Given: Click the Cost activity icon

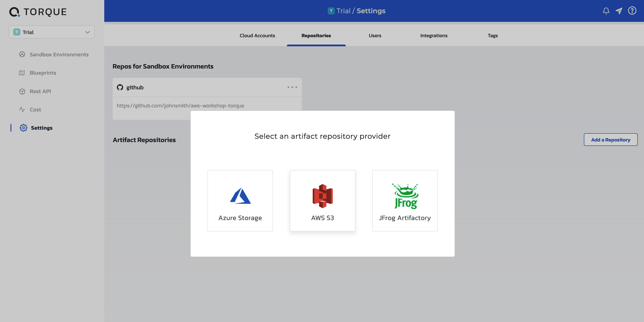Looking at the screenshot, I should [22, 110].
